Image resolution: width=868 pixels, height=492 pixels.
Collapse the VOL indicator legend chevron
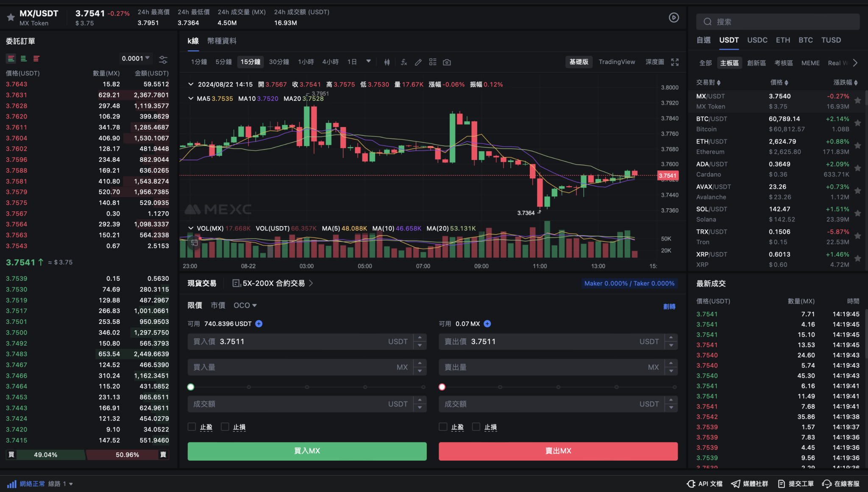(191, 228)
